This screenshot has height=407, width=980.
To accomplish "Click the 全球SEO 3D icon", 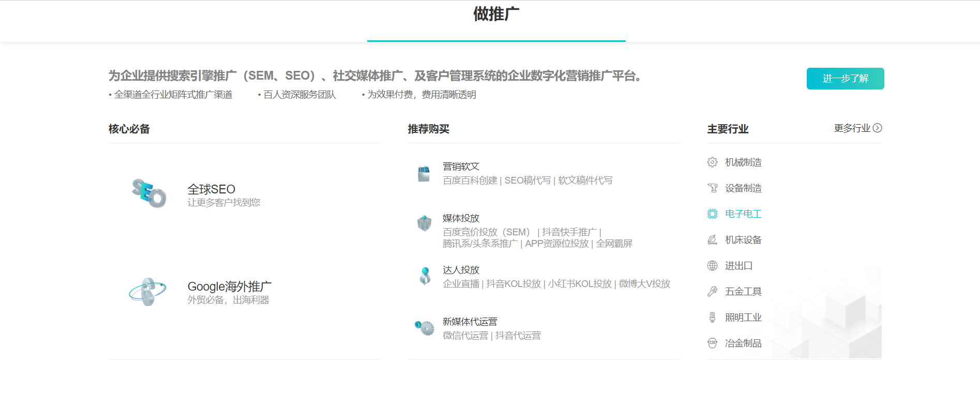I will point(149,193).
